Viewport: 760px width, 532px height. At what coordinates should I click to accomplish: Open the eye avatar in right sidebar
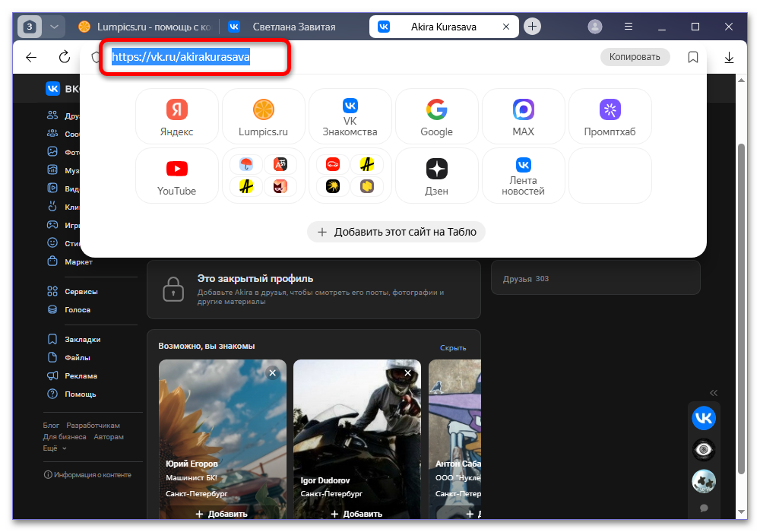click(x=704, y=450)
